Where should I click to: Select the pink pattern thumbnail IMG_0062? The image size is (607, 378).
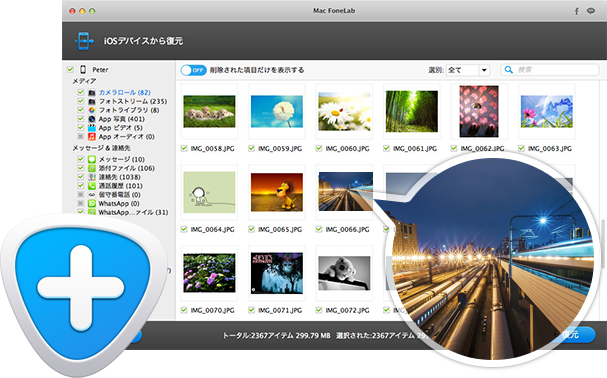pos(479,112)
